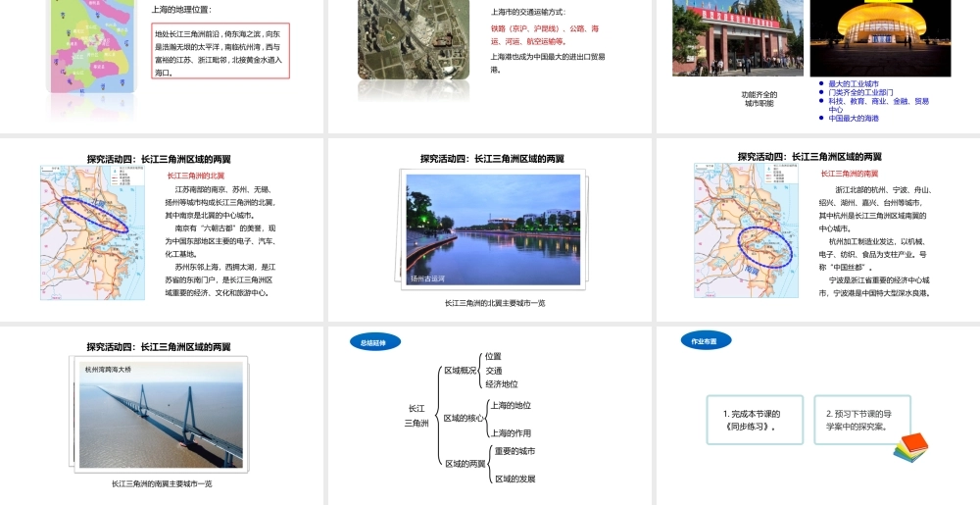
Task: Click the bullet 门类齐全的工业部门
Action: tap(860, 92)
